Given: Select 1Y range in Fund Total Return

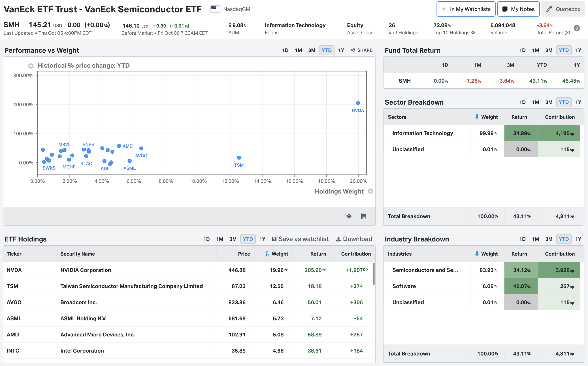Looking at the screenshot, I should (x=578, y=50).
